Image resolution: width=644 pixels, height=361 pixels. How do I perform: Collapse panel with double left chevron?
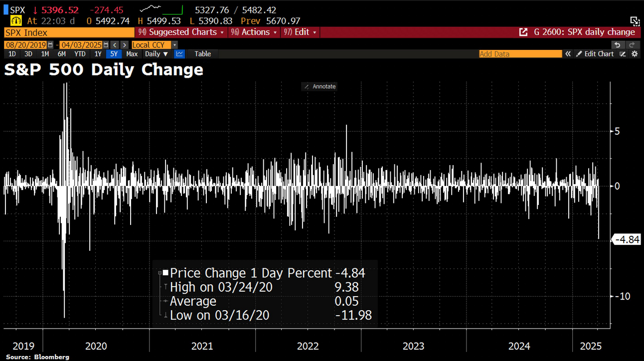[x=568, y=54]
